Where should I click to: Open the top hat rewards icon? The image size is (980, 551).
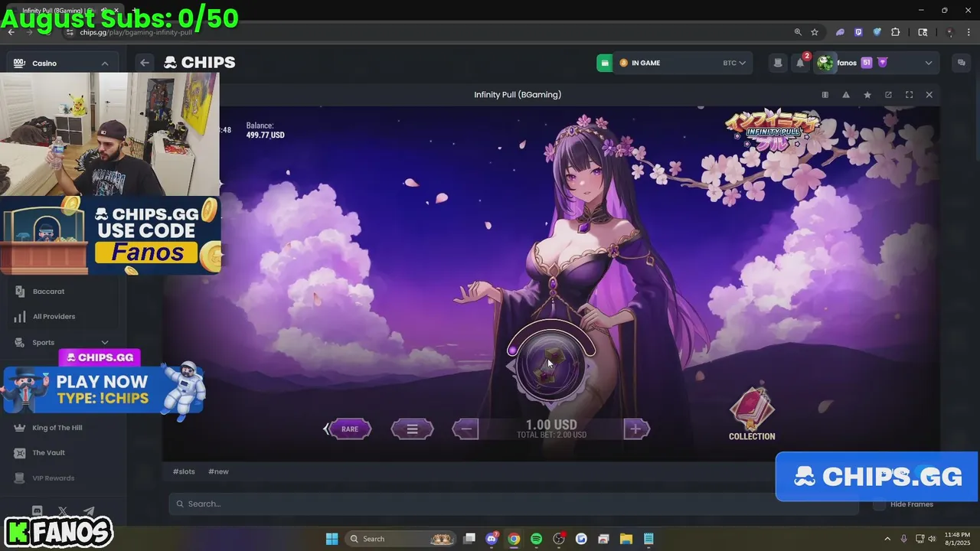coord(778,63)
